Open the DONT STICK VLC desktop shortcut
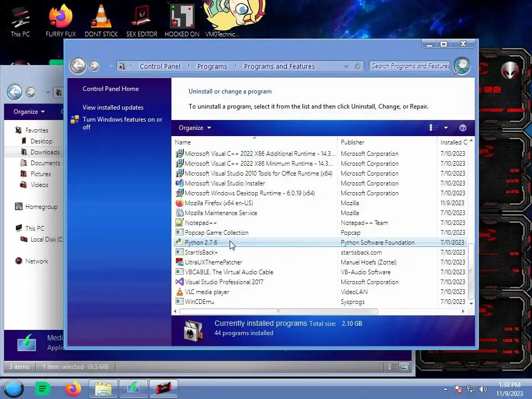Image resolution: width=532 pixels, height=399 pixels. (x=101, y=21)
